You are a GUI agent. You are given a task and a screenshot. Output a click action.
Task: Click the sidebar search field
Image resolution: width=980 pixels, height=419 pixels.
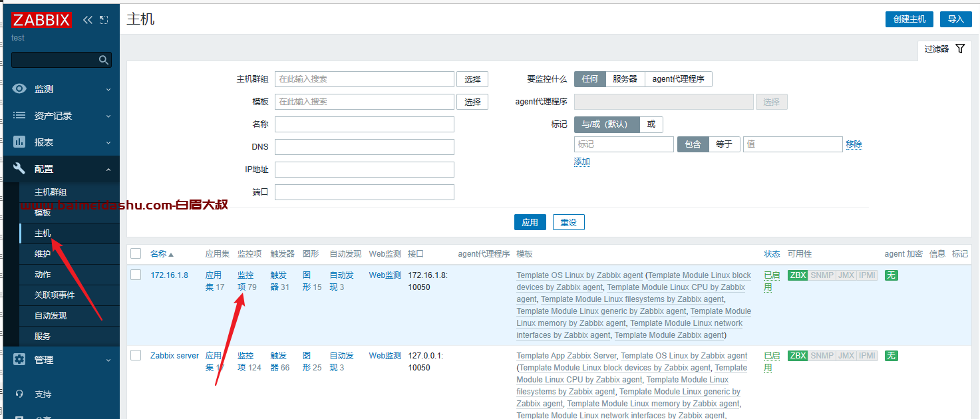[x=56, y=60]
